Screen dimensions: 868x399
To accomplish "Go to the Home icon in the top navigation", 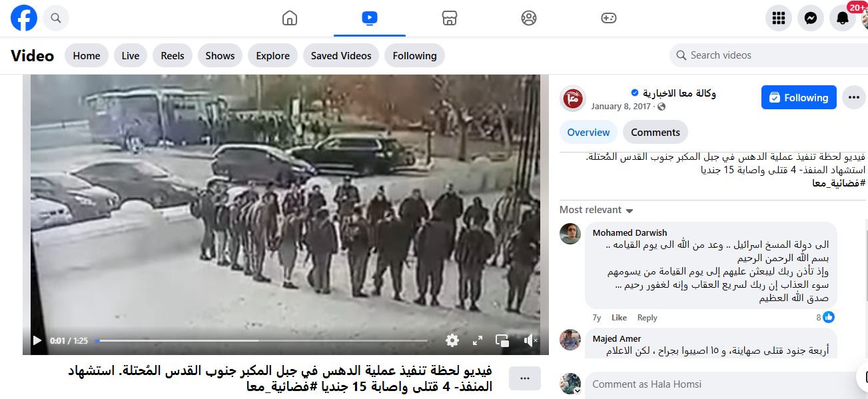I will click(290, 18).
